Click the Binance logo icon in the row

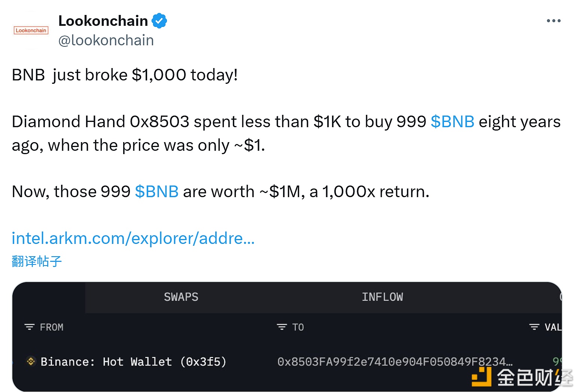point(31,361)
